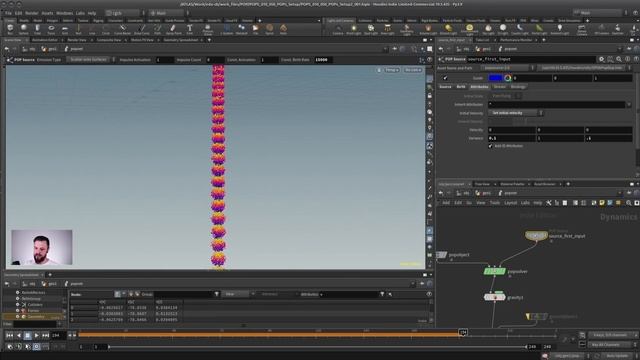Select the Tube shelf tool
This screenshot has width=640, height=360.
38,29
